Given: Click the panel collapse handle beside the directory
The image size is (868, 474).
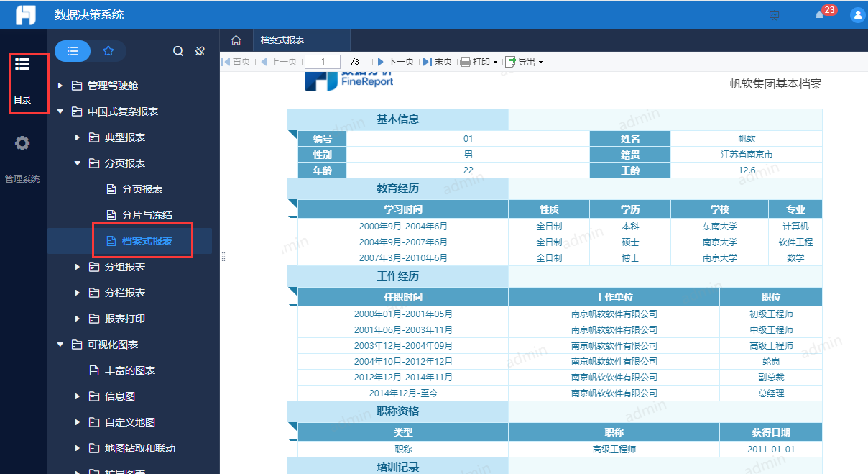Looking at the screenshot, I should [x=223, y=257].
